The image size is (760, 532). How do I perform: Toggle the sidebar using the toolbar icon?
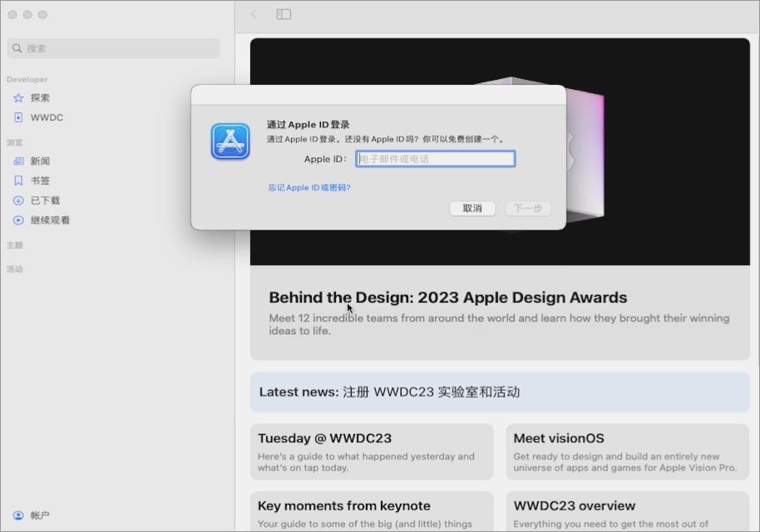(x=283, y=14)
